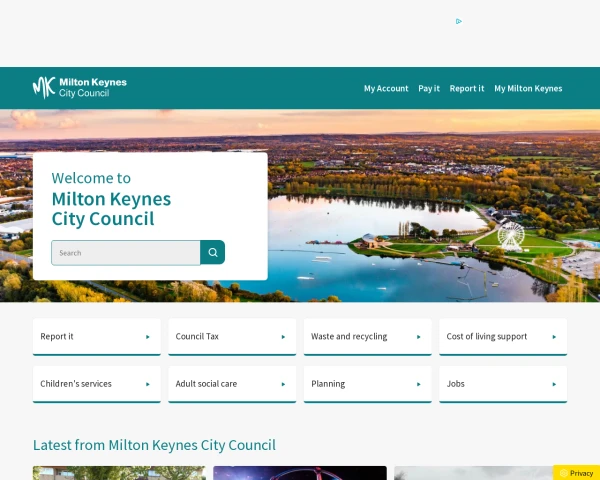
Task: Click the 'Welcome to' heading text
Action: point(91,178)
